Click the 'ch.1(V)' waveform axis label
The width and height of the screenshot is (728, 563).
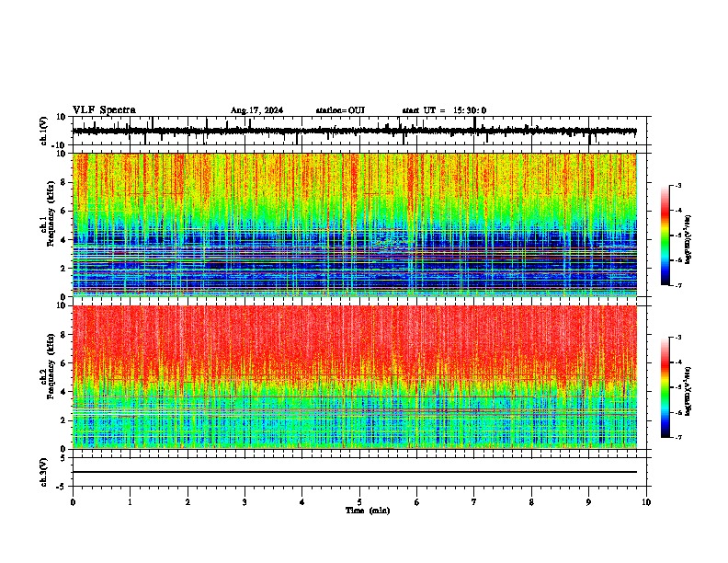tap(44, 131)
